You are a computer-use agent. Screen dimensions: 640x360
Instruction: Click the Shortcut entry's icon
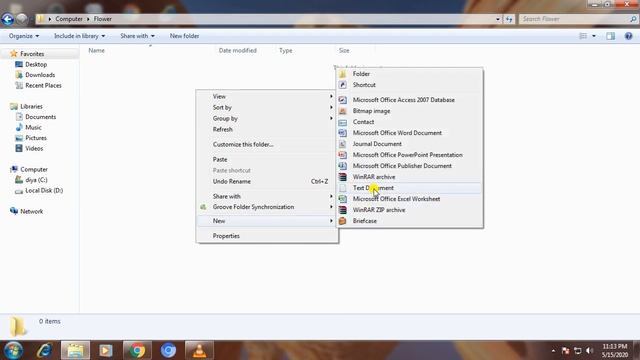343,85
